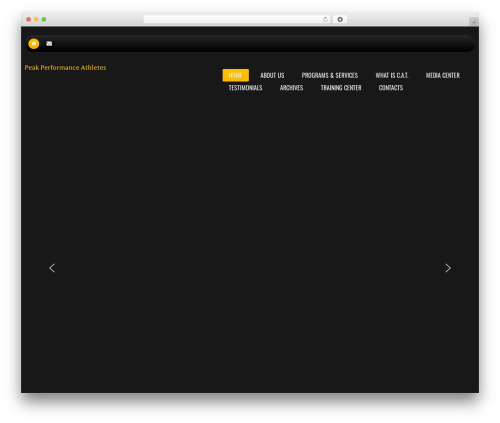This screenshot has height=423, width=500.
Task: Reload page using browser refresh icon
Action: click(x=325, y=19)
